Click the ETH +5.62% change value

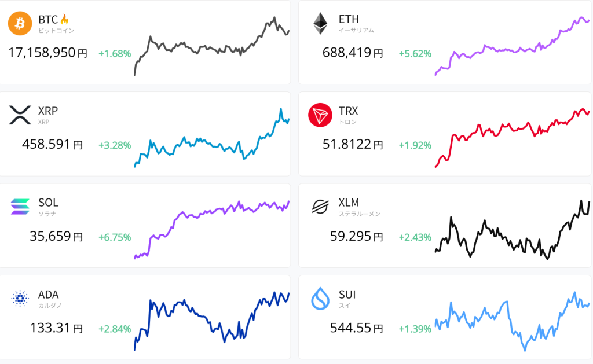415,54
